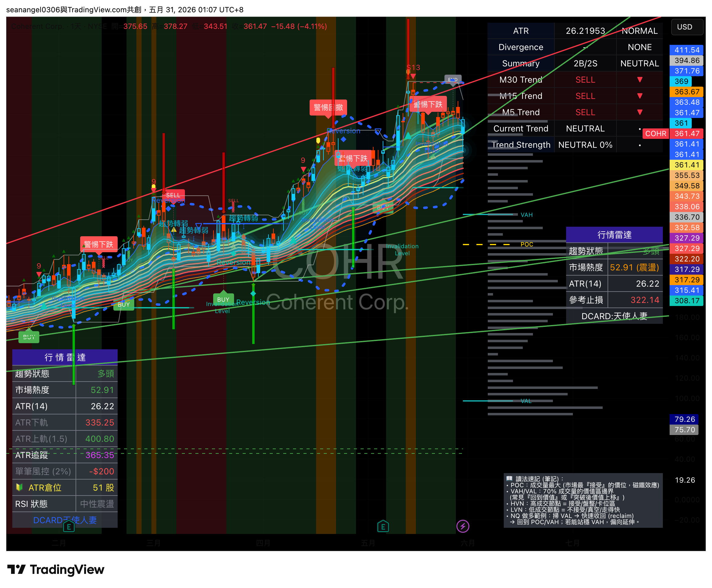Click the 349.58 price label
This screenshot has width=712, height=588.
pos(687,186)
